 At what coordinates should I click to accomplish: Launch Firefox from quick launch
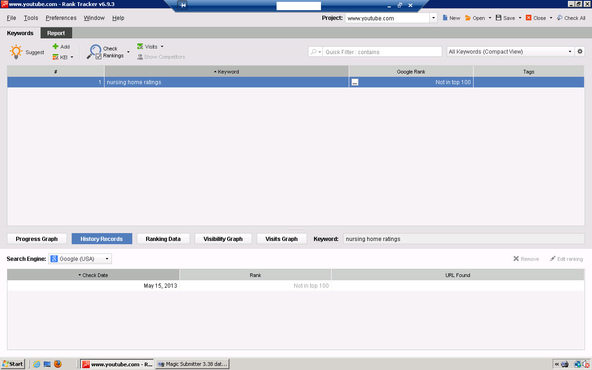pyautogui.click(x=57, y=364)
